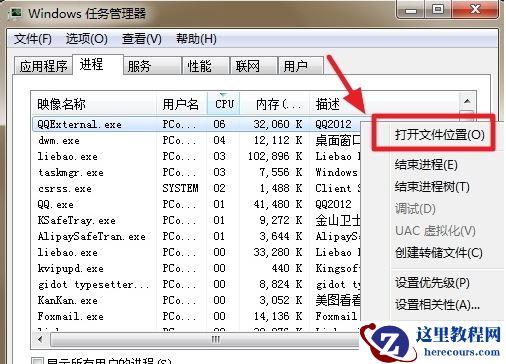Click the Task Manager title bar icon

tap(15, 14)
